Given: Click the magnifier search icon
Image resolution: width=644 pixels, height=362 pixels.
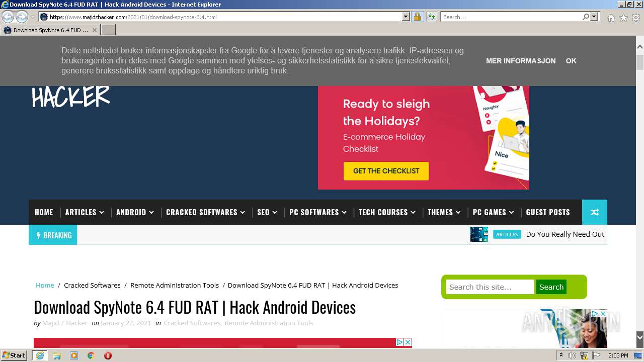Looking at the screenshot, I should [x=586, y=17].
